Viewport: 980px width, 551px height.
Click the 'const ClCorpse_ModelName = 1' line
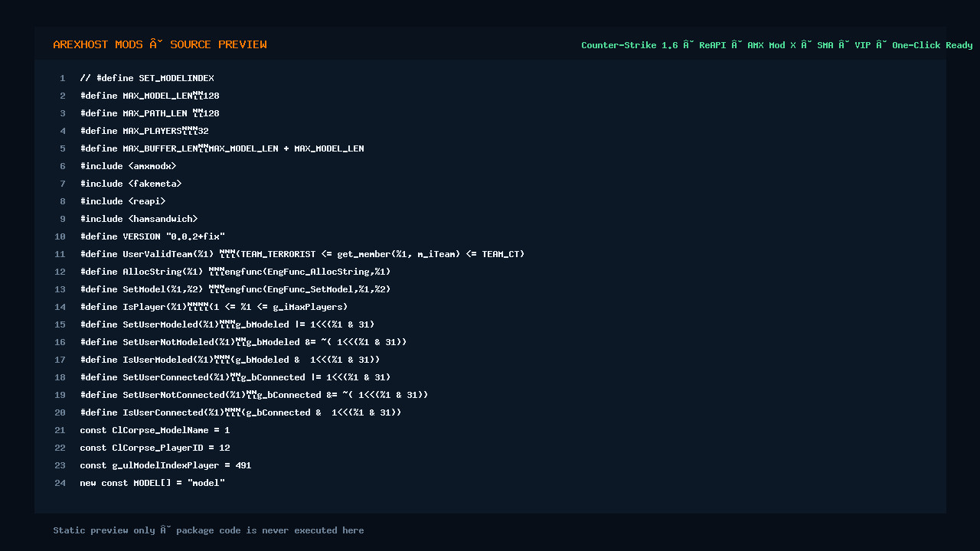[155, 430]
